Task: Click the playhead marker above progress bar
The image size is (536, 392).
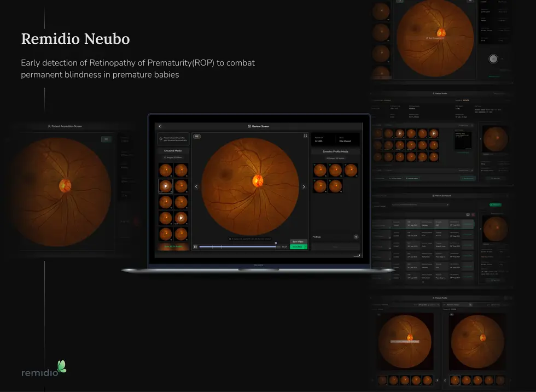Action: coord(276,243)
